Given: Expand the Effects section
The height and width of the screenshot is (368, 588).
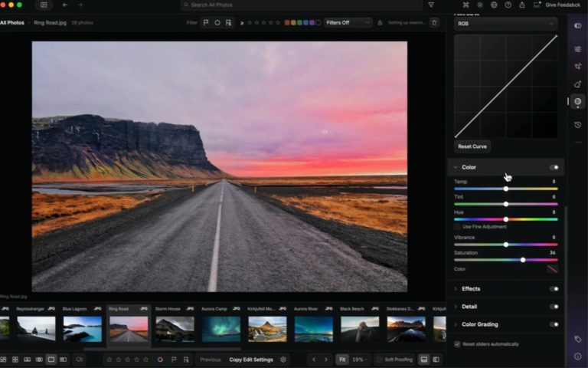Looking at the screenshot, I should tap(456, 289).
